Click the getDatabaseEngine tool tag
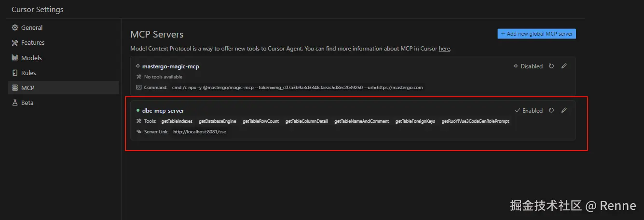644x220 pixels. (x=217, y=121)
